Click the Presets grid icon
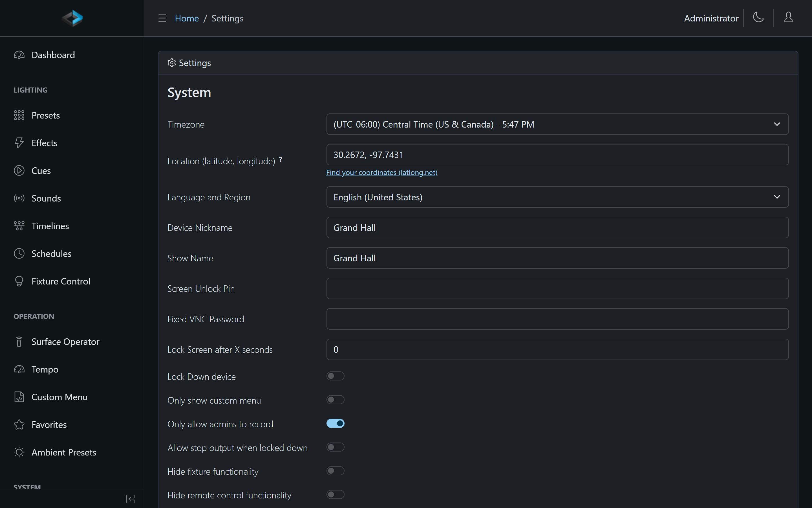812x508 pixels. (19, 115)
